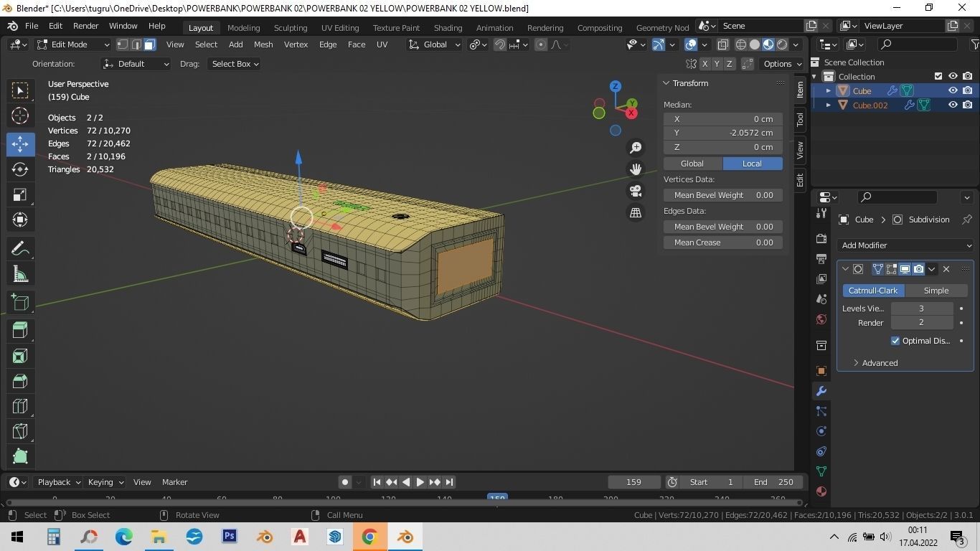980x551 pixels.
Task: Open the Drag Select Box dropdown
Action: point(235,64)
